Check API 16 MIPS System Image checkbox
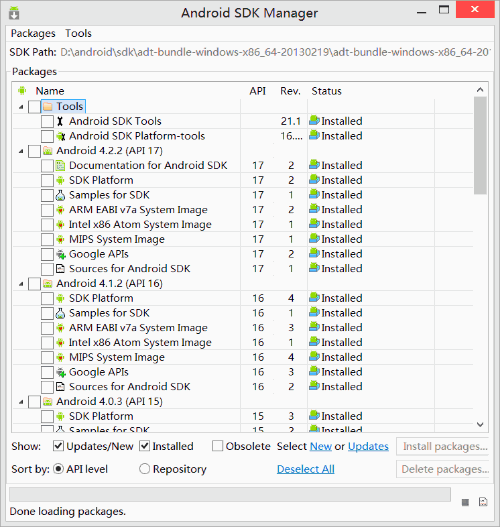 (47, 357)
